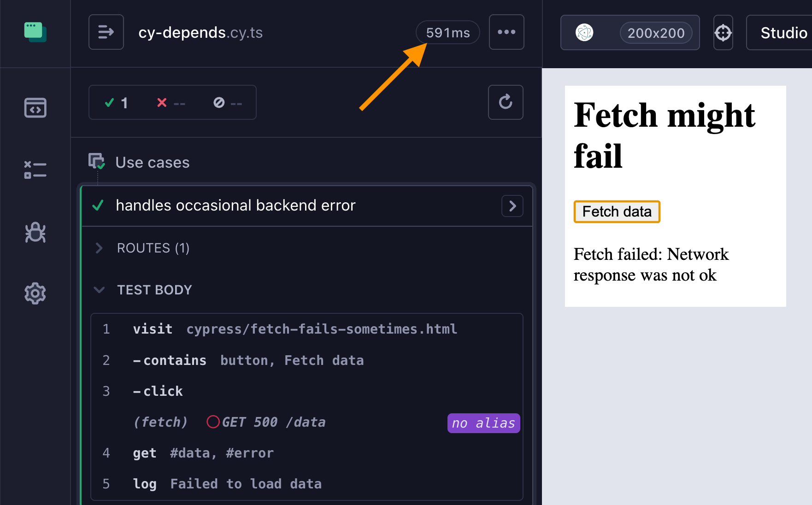Click the no alias badge
Viewport: 812px width, 505px height.
click(x=483, y=423)
